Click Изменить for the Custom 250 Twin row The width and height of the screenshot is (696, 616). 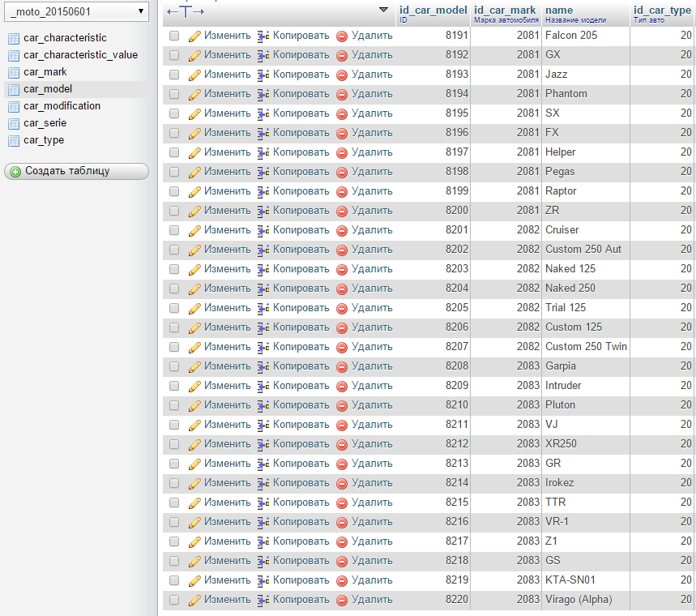coord(227,347)
